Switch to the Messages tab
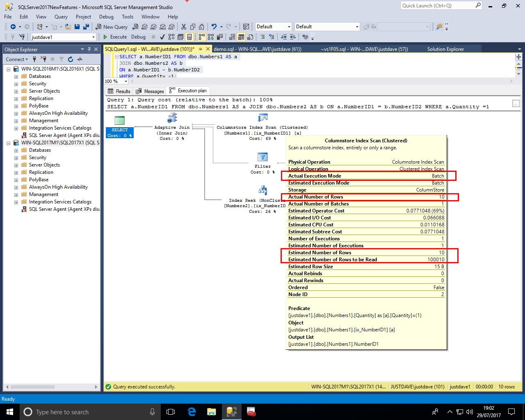 click(x=150, y=91)
